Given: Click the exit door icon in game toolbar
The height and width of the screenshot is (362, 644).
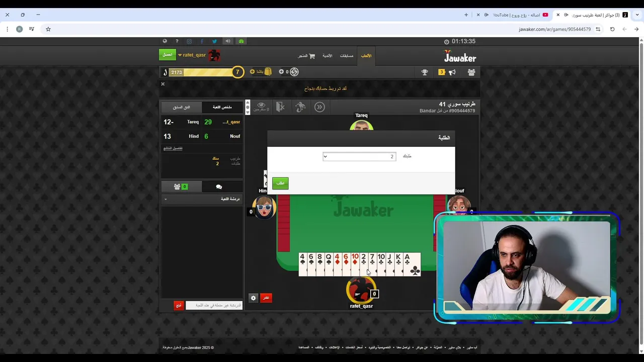Looking at the screenshot, I should tap(281, 107).
